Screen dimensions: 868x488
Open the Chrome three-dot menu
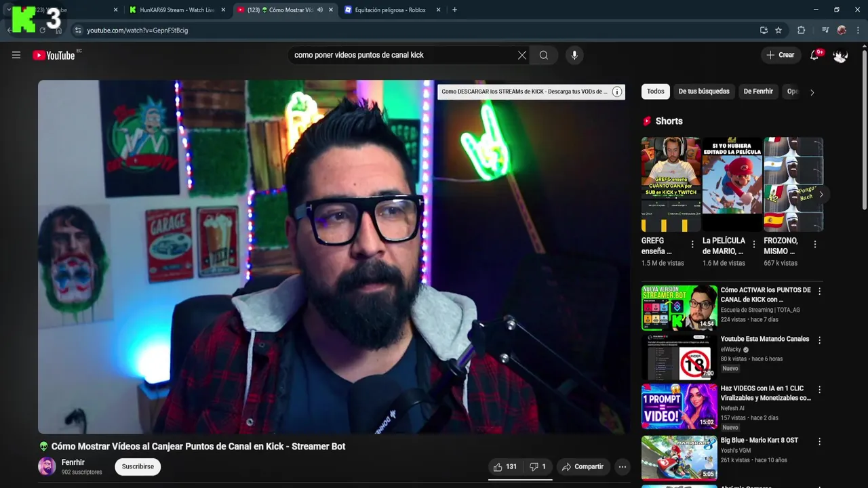pyautogui.click(x=858, y=30)
